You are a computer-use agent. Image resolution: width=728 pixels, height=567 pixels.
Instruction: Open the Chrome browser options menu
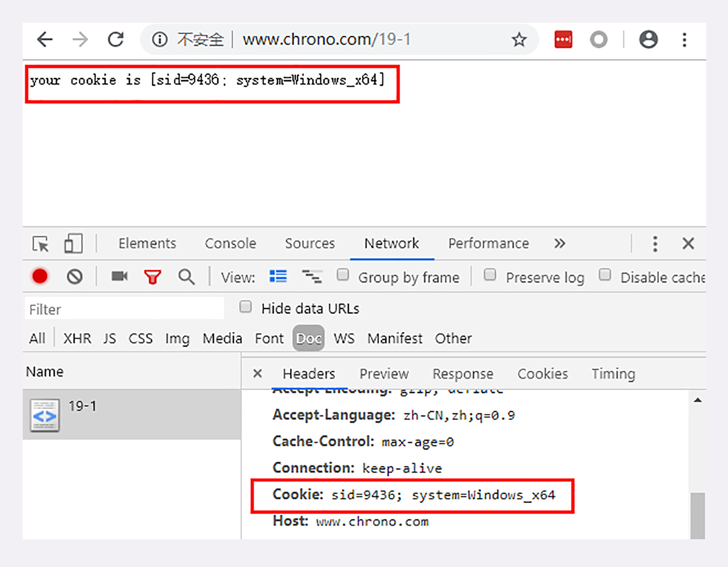(684, 40)
